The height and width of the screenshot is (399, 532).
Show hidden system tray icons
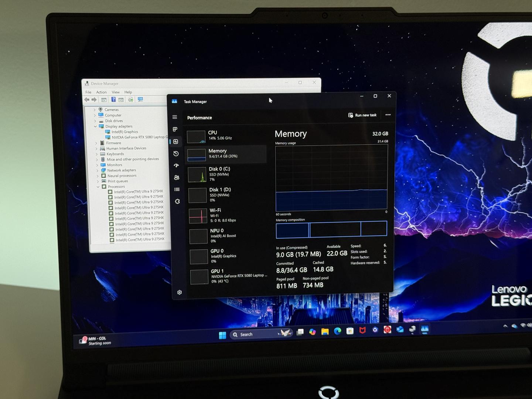pos(505,326)
